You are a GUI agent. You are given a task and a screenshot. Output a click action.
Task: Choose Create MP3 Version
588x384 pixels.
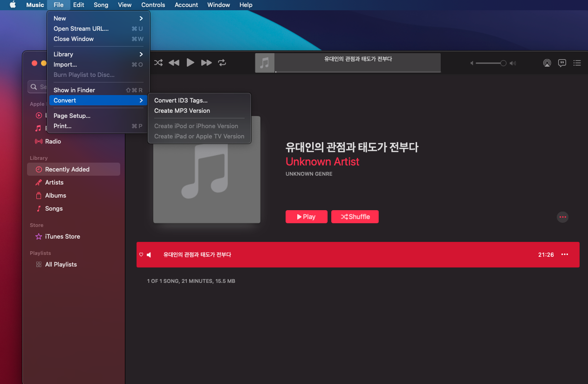(199, 110)
